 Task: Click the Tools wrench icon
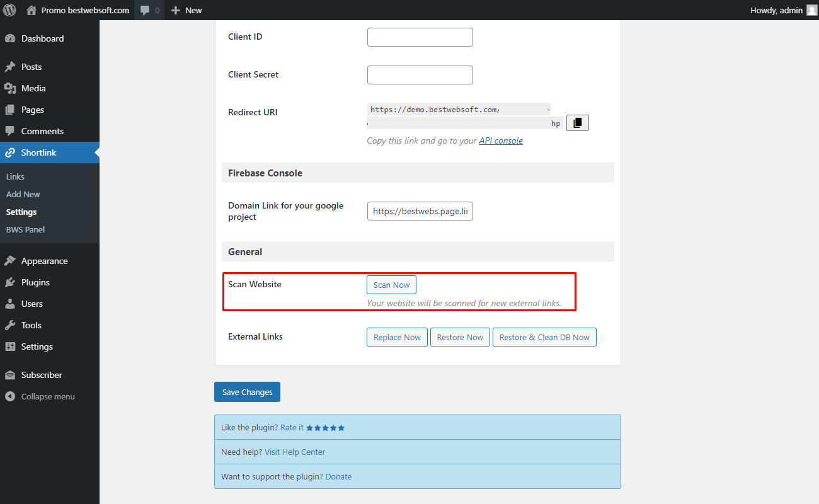tap(10, 325)
